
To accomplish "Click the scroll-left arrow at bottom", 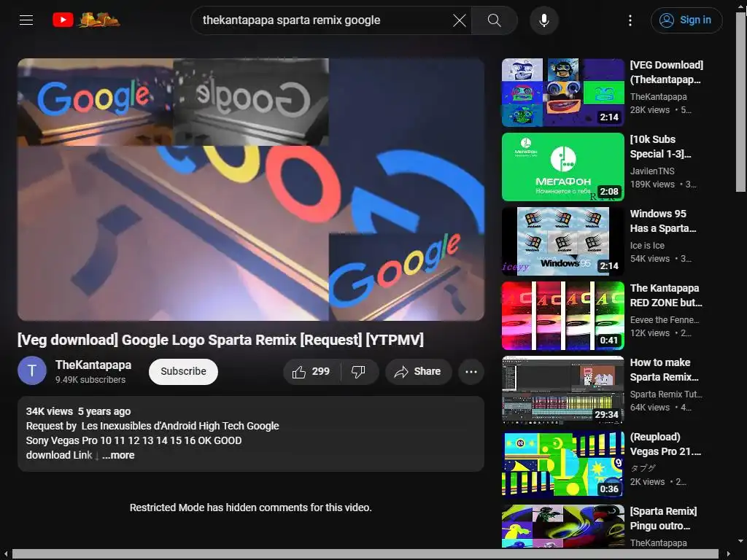I will click(x=5, y=554).
